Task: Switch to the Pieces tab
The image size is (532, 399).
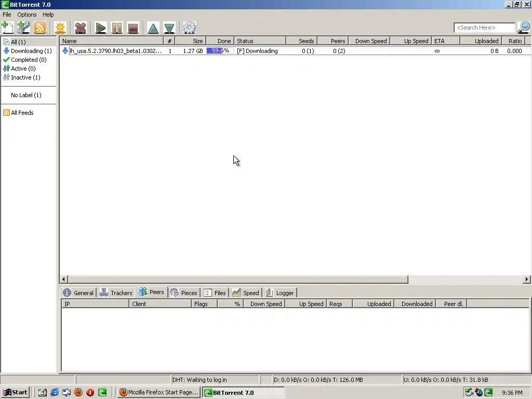Action: 184,293
